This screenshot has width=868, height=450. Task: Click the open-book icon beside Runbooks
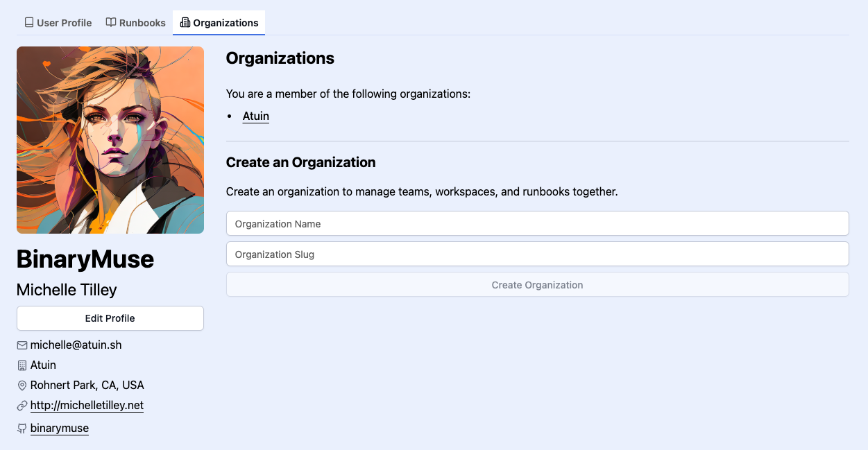(x=111, y=23)
